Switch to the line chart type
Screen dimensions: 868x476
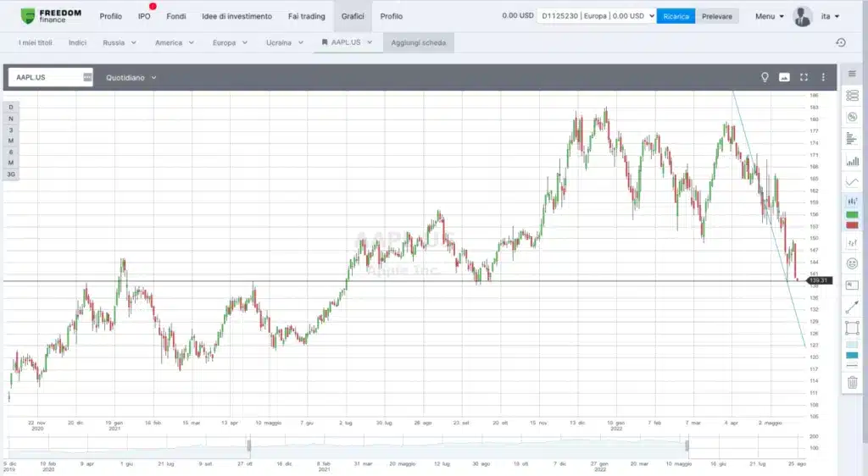click(x=852, y=181)
